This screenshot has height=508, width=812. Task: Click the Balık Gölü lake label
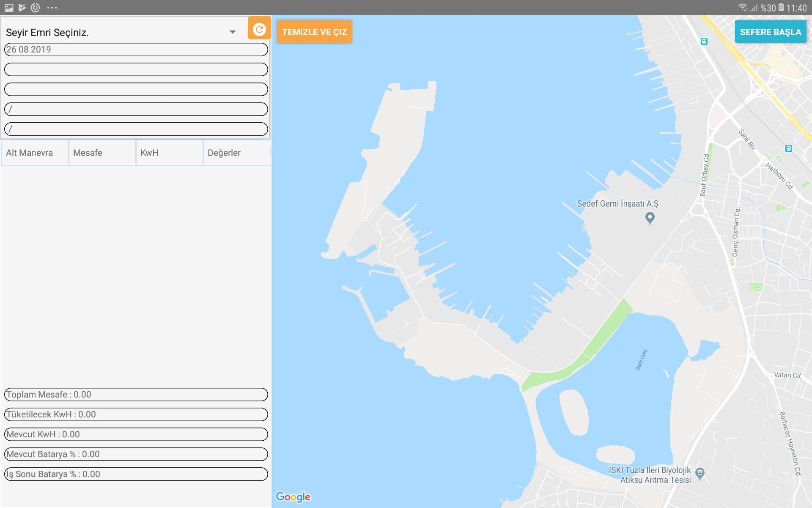pos(642,360)
